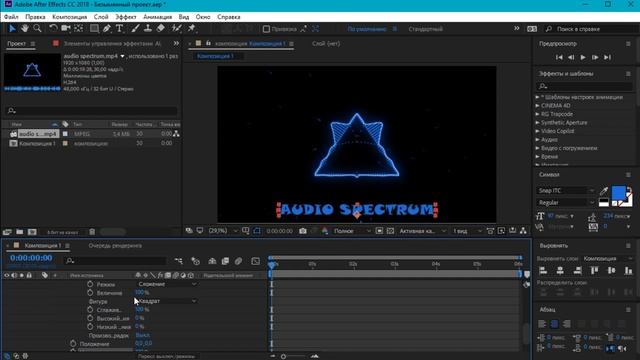Open the Анимация menu

[158, 17]
